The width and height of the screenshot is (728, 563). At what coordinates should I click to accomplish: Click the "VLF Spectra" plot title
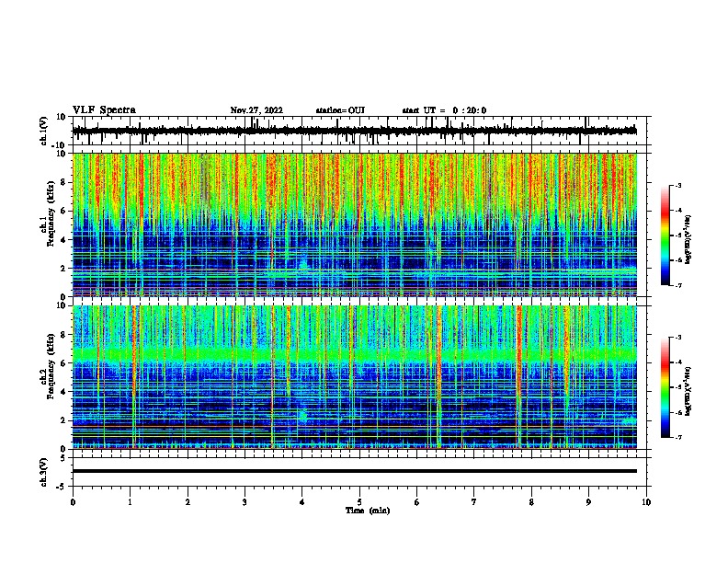104,110
